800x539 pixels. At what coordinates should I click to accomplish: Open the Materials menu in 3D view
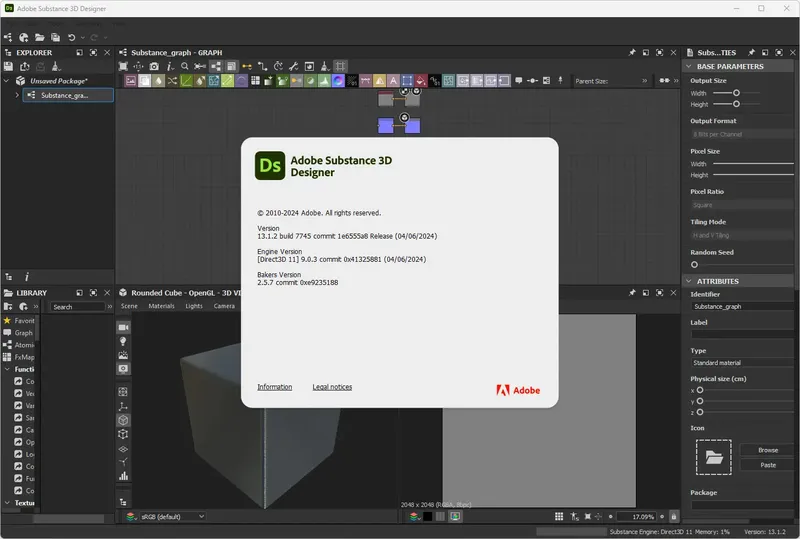click(x=161, y=306)
